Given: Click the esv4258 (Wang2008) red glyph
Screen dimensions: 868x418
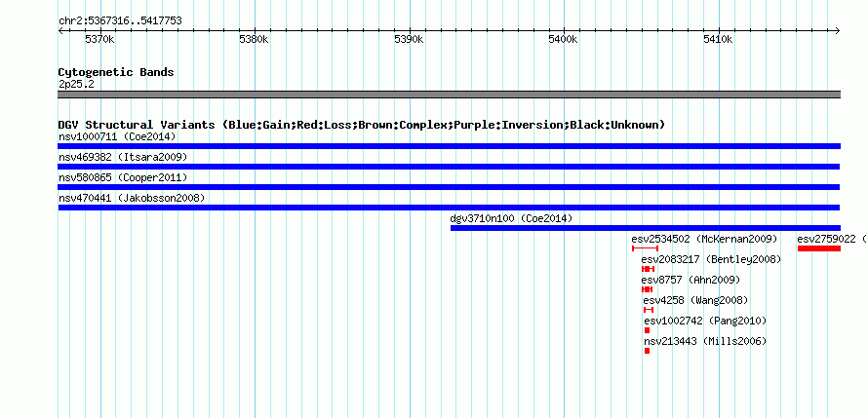Looking at the screenshot, I should (x=649, y=310).
